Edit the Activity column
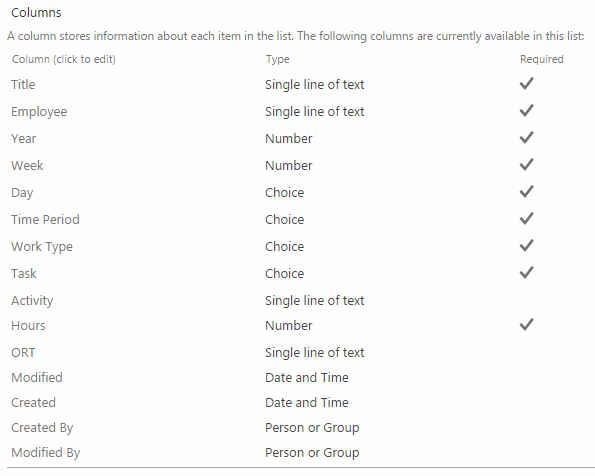The image size is (595, 476). [x=32, y=301]
